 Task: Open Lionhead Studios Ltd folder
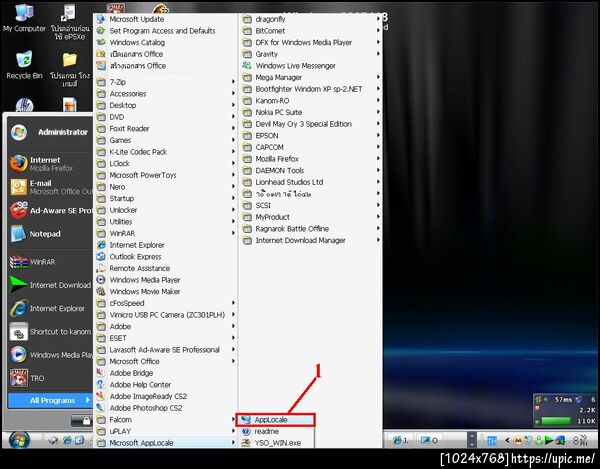(x=311, y=182)
